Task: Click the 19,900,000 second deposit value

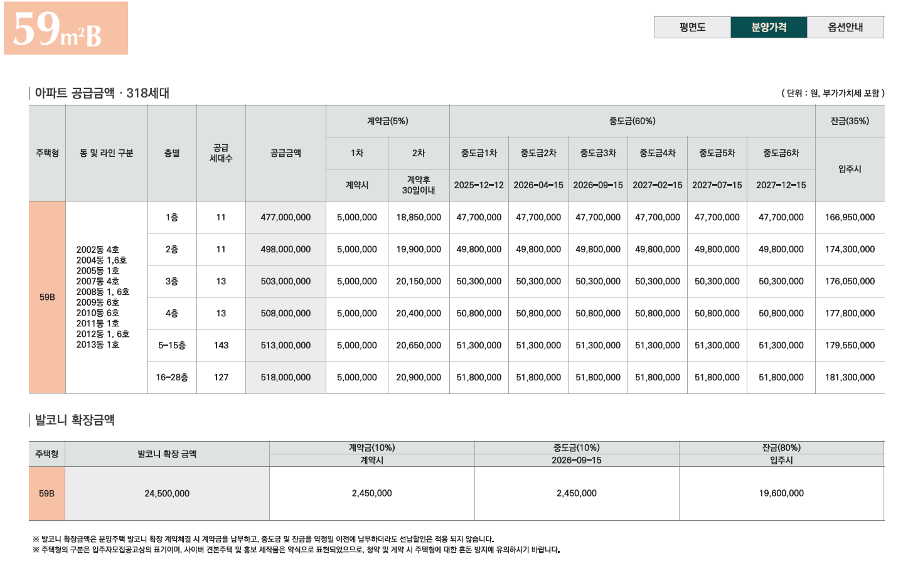Action: pos(419,249)
